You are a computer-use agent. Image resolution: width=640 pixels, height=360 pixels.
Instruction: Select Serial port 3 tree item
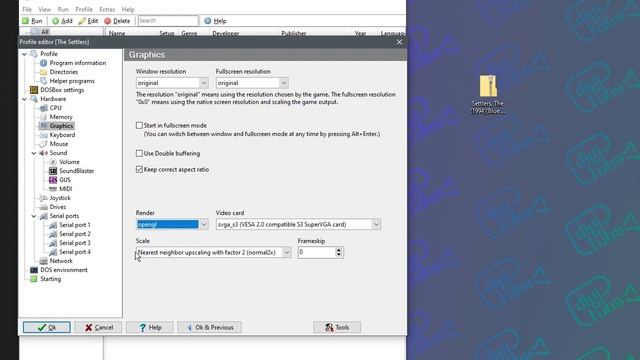pyautogui.click(x=75, y=243)
